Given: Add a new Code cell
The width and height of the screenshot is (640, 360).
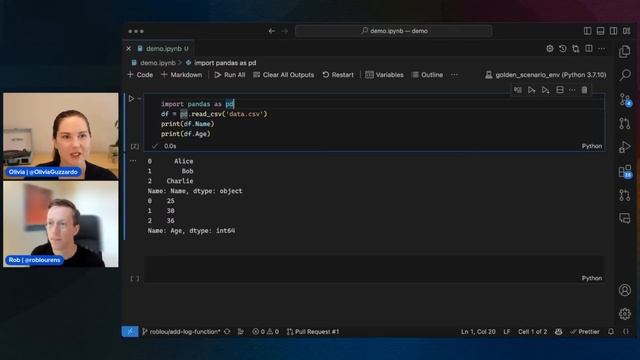Looking at the screenshot, I should (x=140, y=75).
